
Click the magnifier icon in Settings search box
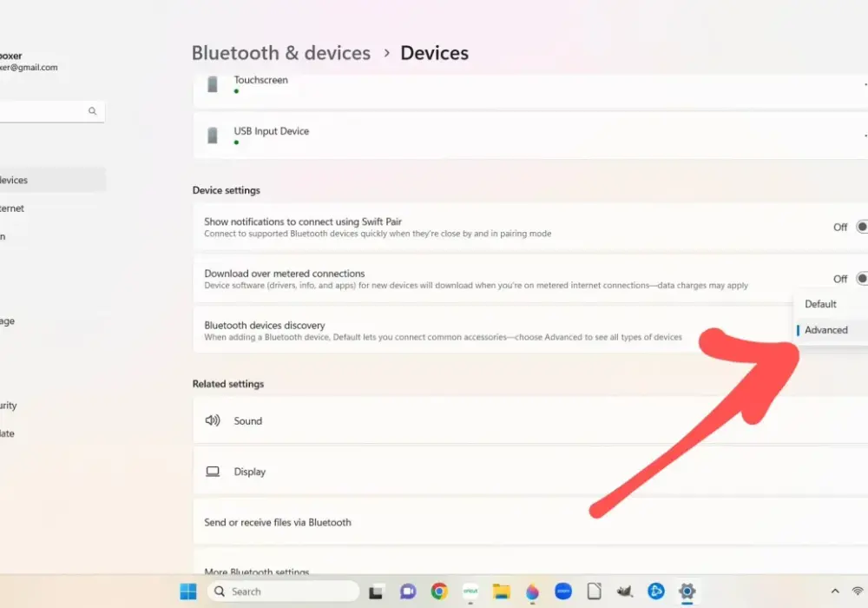pos(93,111)
